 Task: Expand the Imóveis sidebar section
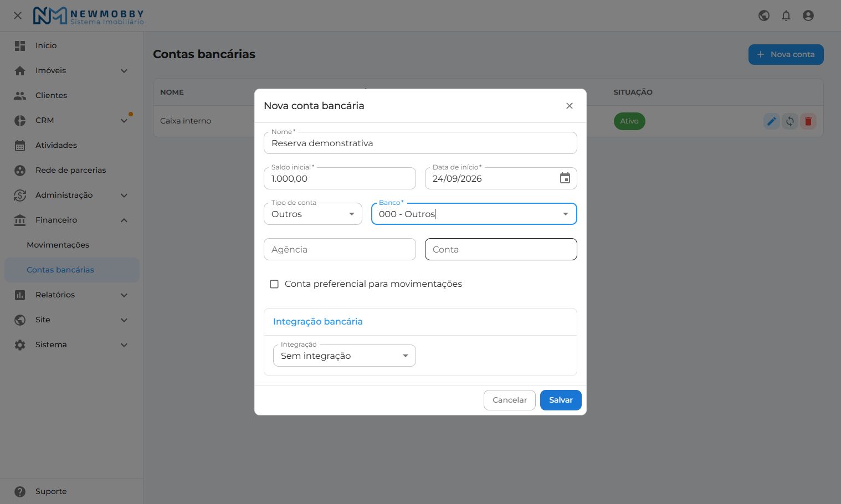point(72,70)
